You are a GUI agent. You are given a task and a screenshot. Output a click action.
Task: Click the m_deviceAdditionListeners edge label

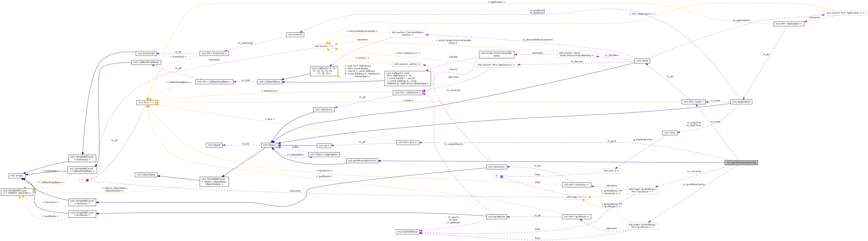(538, 39)
